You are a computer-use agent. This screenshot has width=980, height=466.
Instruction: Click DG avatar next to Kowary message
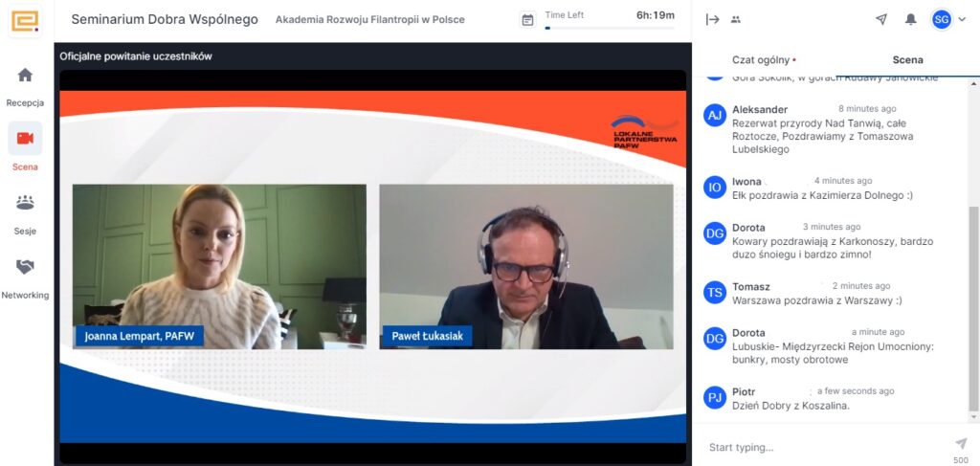pyautogui.click(x=714, y=233)
